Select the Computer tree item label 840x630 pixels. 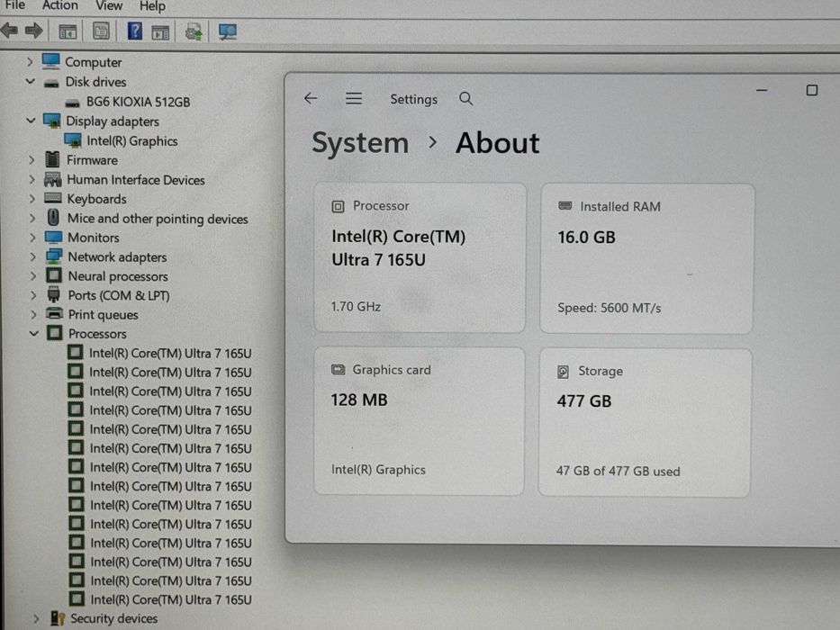coord(94,62)
